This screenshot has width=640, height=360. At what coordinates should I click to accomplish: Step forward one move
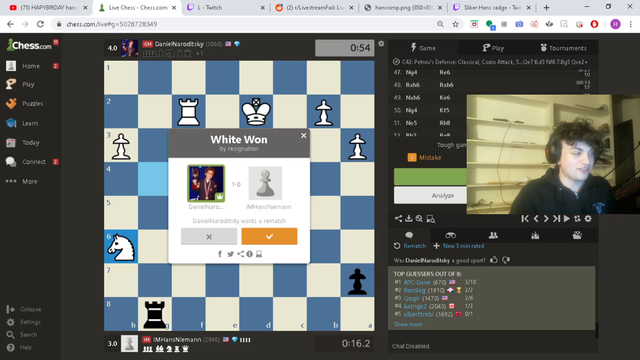[x=546, y=219]
